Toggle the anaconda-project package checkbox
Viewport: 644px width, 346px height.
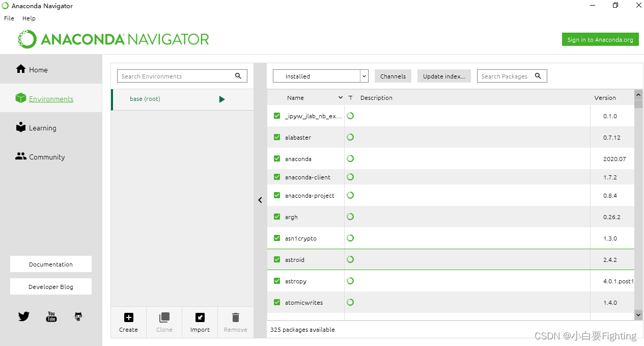pos(277,195)
